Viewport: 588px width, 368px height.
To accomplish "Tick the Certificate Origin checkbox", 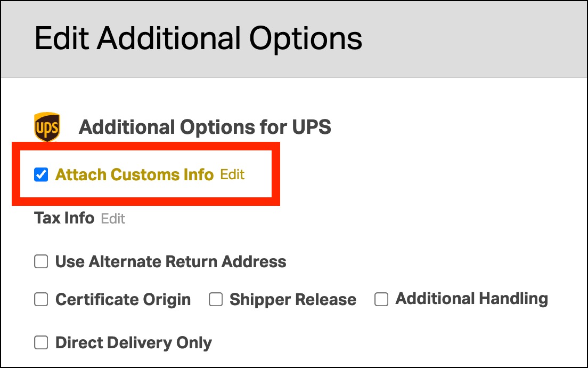I will [x=41, y=300].
